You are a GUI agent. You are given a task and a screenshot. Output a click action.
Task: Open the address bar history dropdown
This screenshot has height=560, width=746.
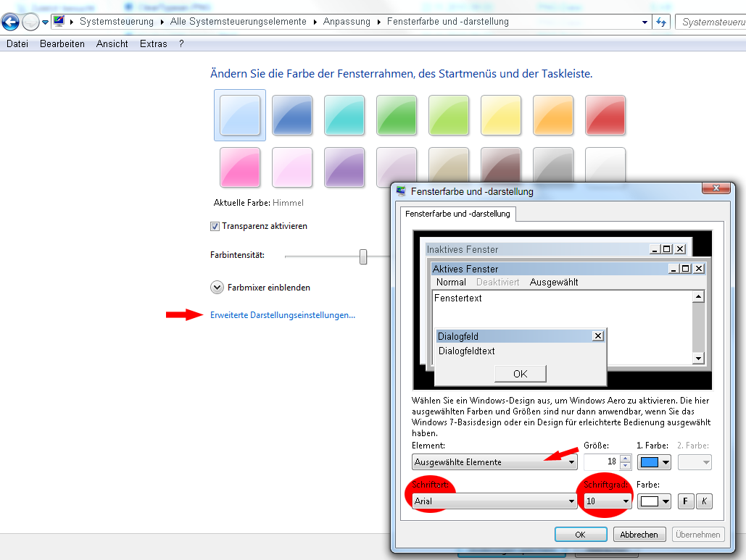pos(645,22)
